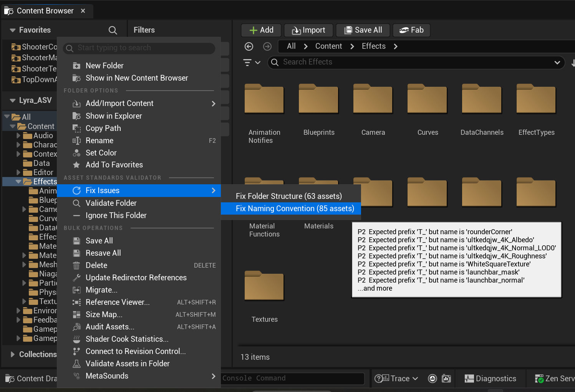The image size is (575, 392).
Task: Open the Add/Import Content submenu
Action: pyautogui.click(x=139, y=103)
